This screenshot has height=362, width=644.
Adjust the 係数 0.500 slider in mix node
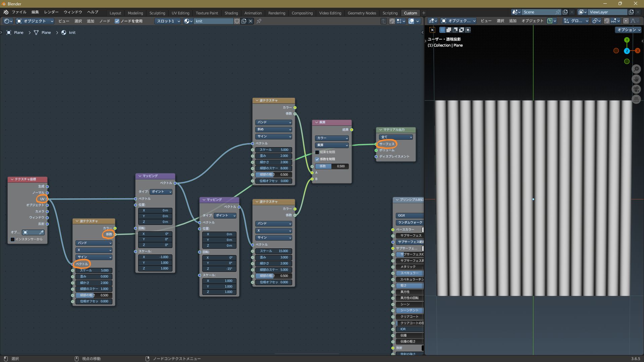(x=331, y=166)
